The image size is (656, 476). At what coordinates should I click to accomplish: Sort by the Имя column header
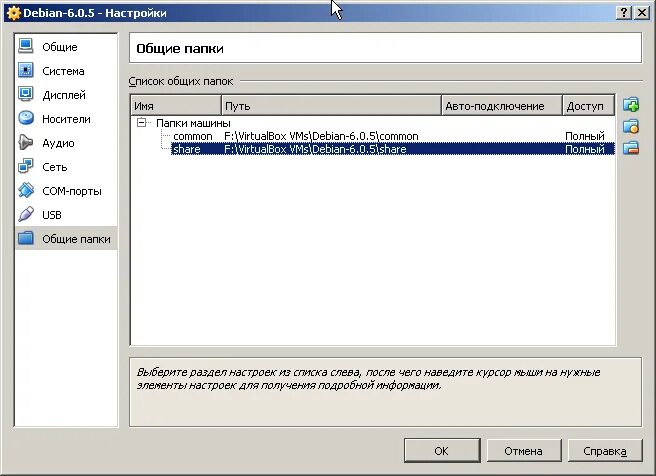176,105
